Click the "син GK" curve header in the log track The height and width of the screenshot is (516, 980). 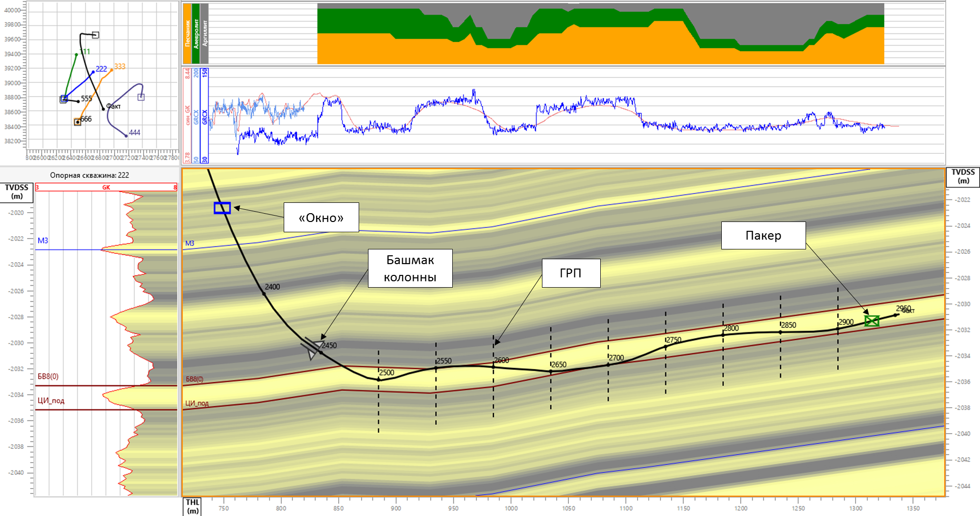pos(187,115)
